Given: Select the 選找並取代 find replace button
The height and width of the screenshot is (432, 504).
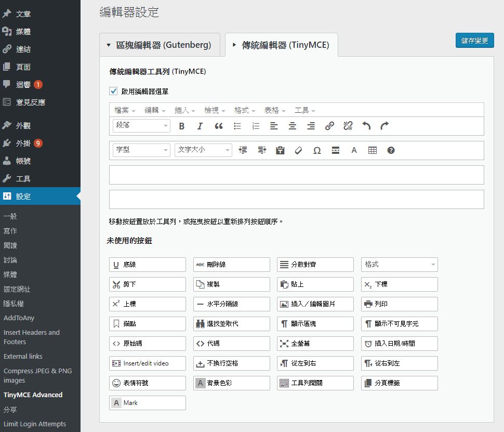Looking at the screenshot, I should 231,324.
